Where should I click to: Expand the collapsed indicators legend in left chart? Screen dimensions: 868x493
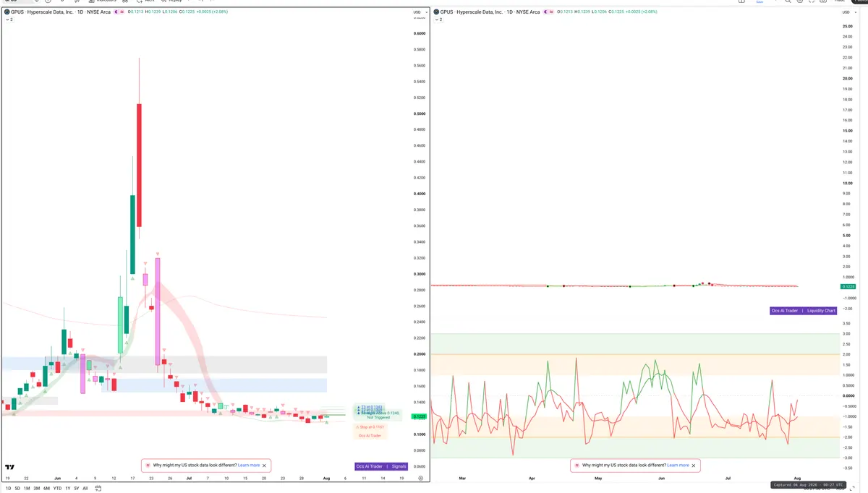(x=9, y=20)
